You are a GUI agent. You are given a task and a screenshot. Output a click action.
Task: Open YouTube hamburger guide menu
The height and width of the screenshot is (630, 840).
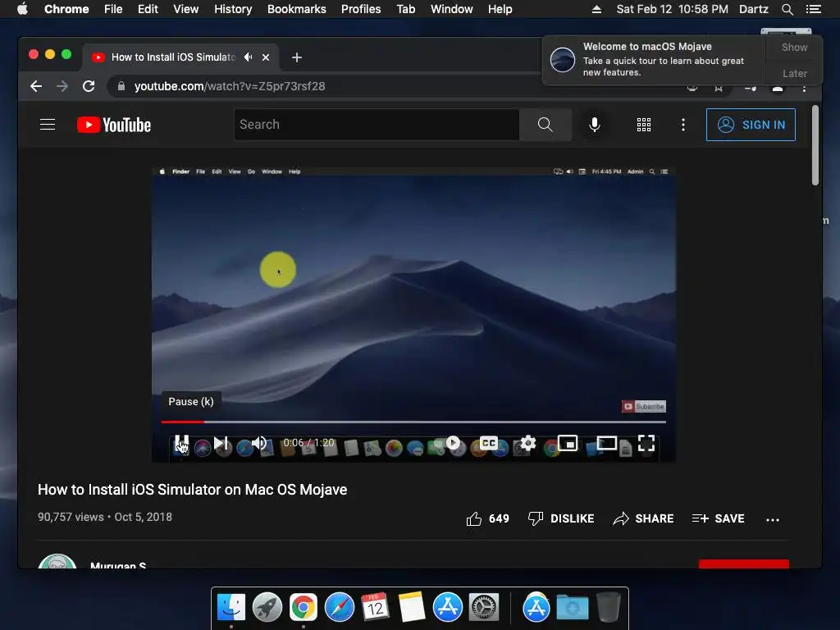click(48, 125)
